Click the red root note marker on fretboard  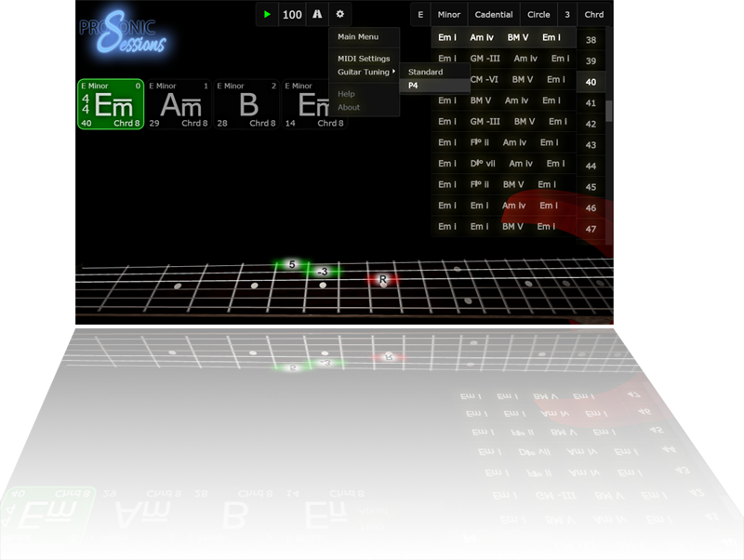click(x=382, y=277)
